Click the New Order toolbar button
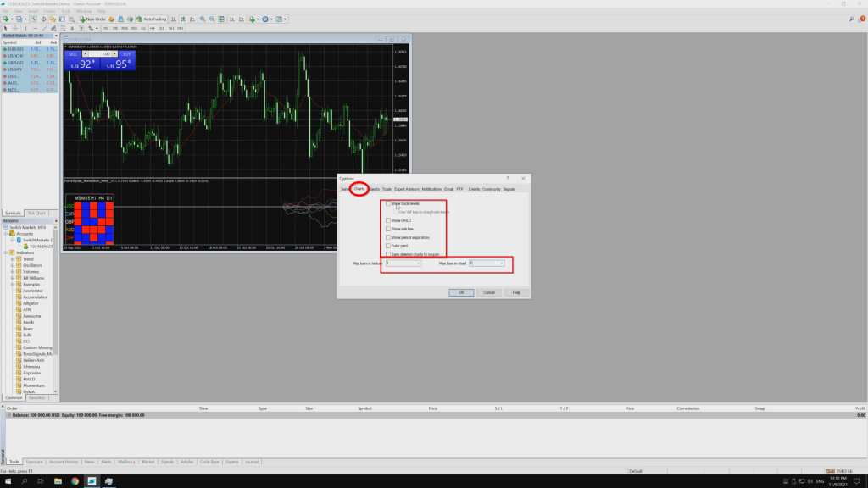This screenshot has width=868, height=488. pyautogui.click(x=92, y=19)
